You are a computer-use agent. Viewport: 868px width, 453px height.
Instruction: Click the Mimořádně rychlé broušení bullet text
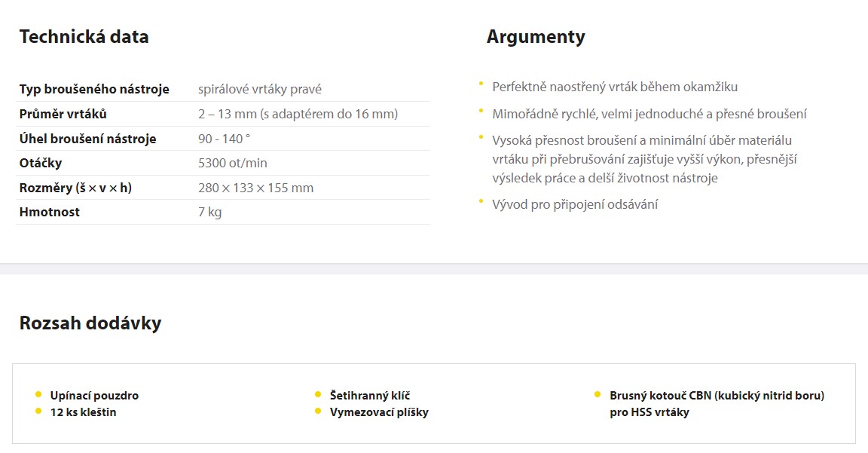(649, 114)
